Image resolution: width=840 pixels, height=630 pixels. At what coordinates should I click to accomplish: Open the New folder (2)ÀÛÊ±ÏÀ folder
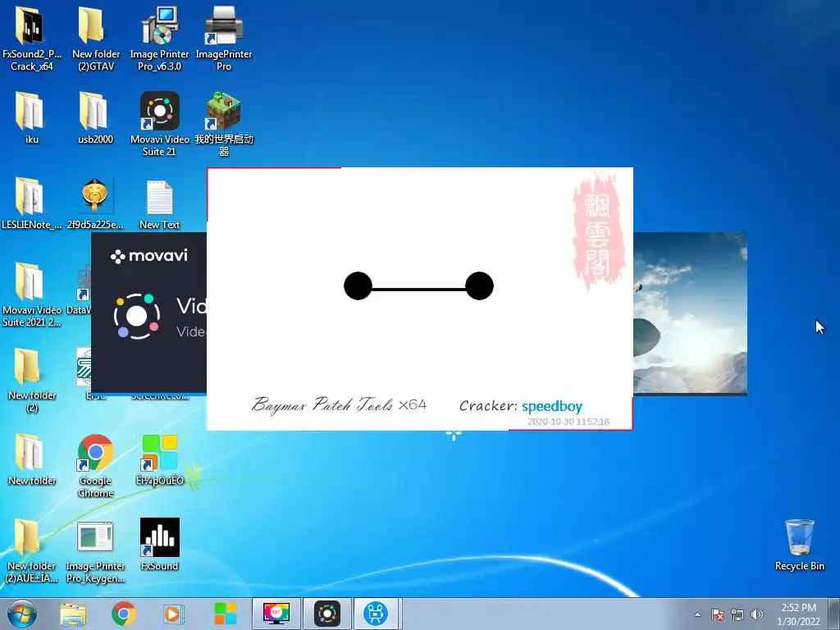(31, 550)
